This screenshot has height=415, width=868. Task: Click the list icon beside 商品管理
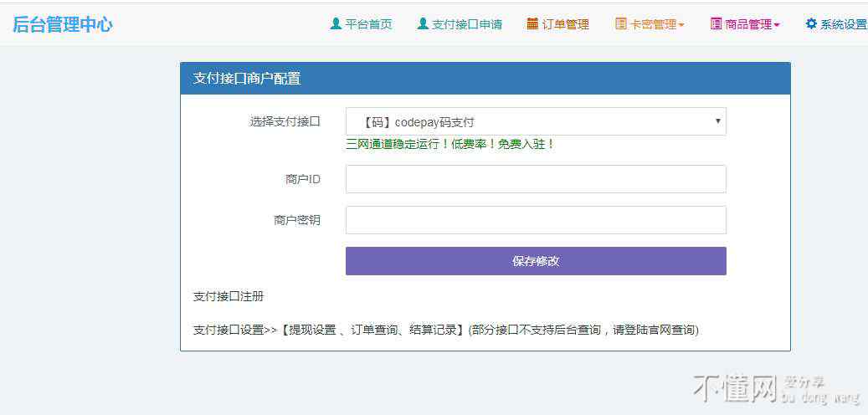(x=716, y=24)
